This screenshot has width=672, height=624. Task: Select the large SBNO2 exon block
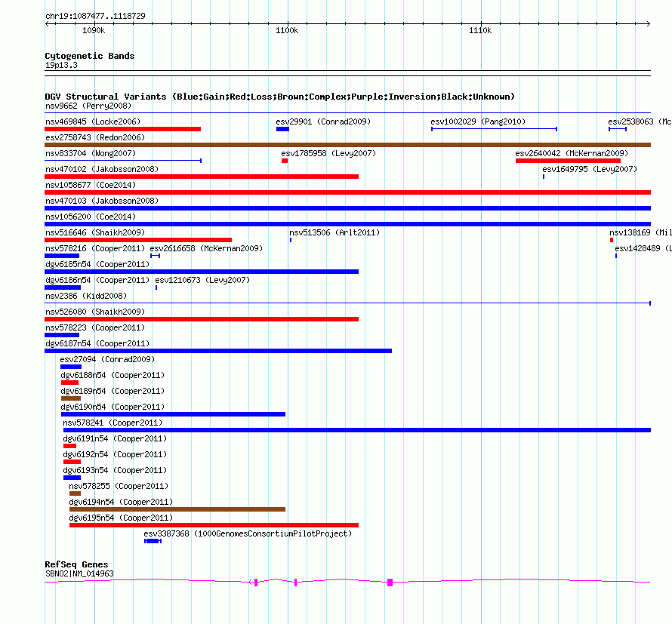click(x=390, y=583)
